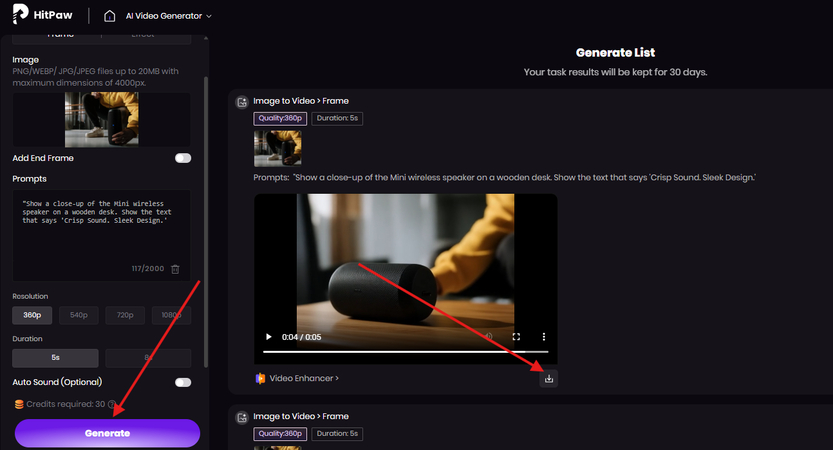Choose the 8s duration option
The height and width of the screenshot is (450, 833).
tap(148, 358)
